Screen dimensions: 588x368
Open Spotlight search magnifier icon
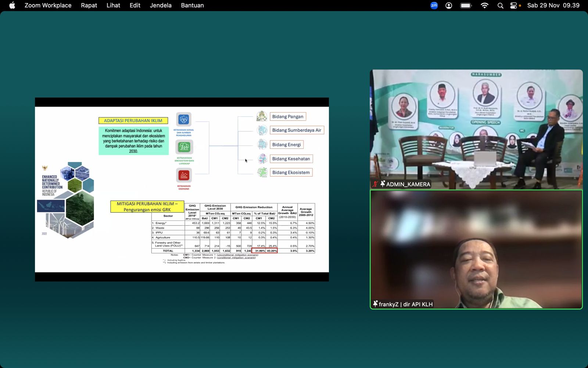[500, 6]
